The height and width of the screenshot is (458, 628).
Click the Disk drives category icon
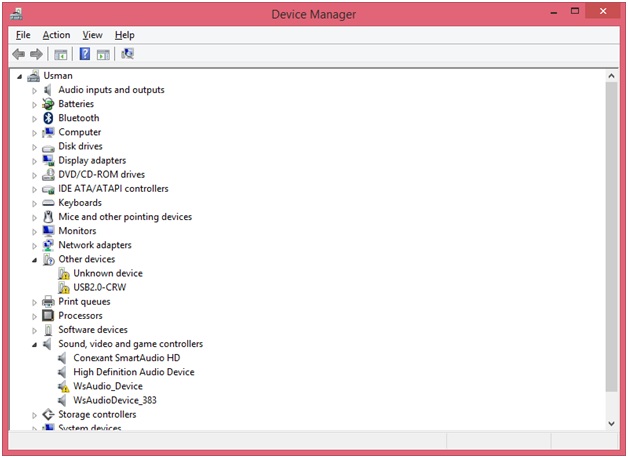click(48, 147)
